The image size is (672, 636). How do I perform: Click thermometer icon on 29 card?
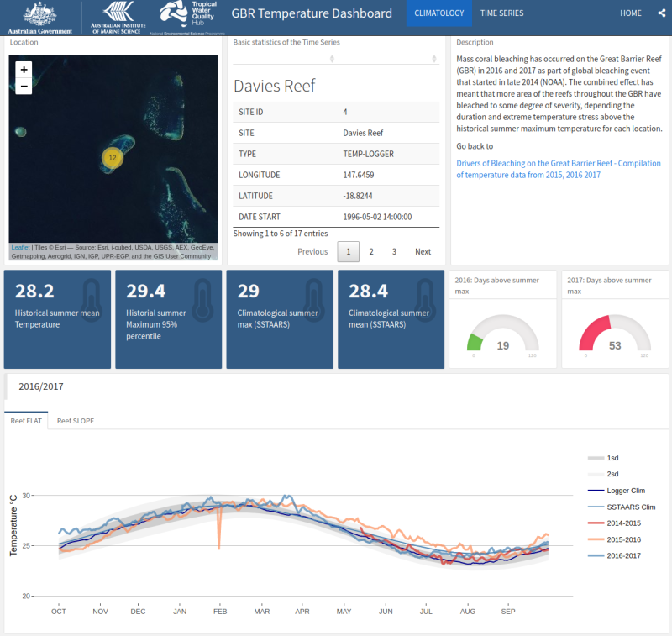click(313, 300)
